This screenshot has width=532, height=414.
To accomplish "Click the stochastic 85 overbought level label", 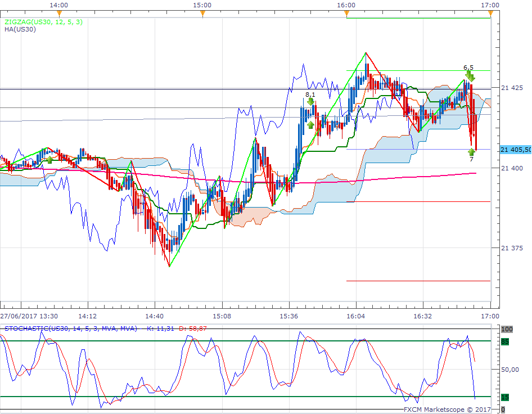I will (x=505, y=341).
